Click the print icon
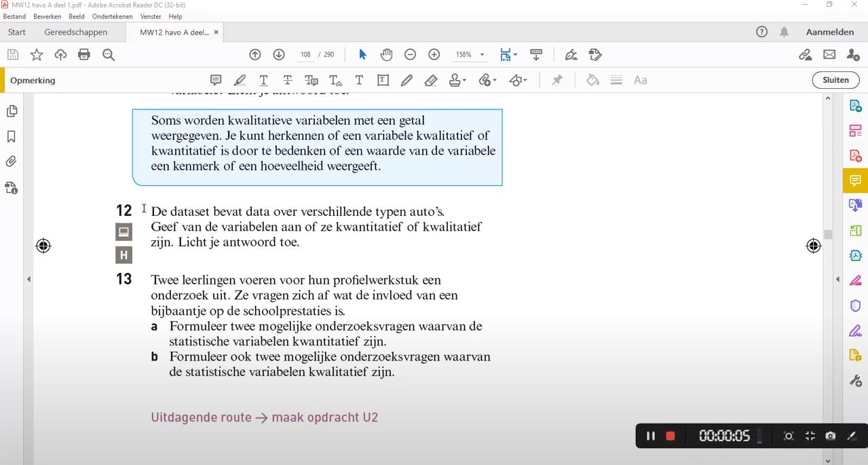Image resolution: width=868 pixels, height=465 pixels. tap(84, 55)
